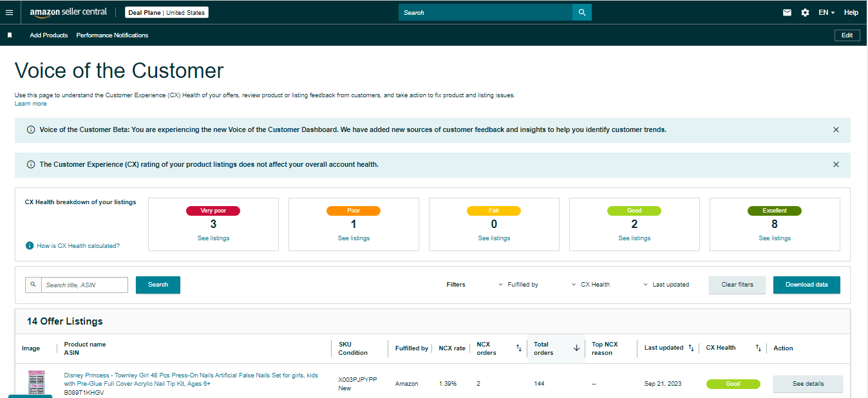Click the dark green Excellent badge
Screen dimensions: 868x398
775,211
